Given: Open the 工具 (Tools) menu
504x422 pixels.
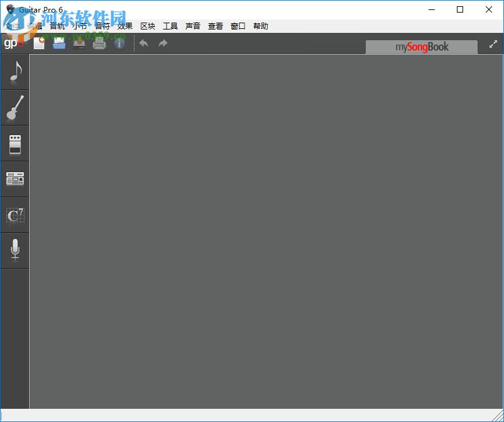Looking at the screenshot, I should 170,26.
